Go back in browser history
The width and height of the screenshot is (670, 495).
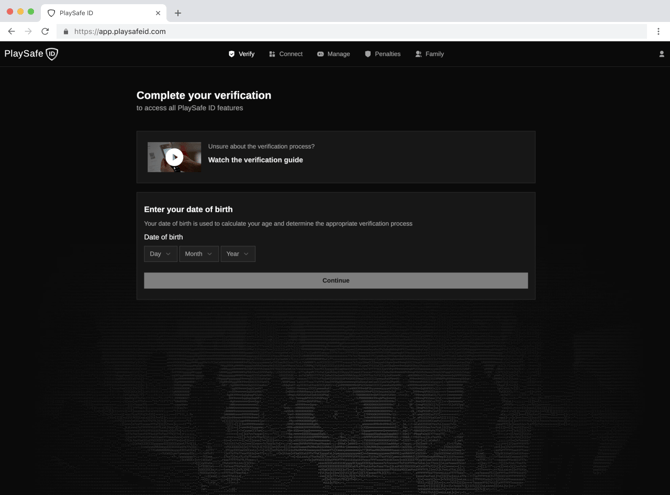pos(12,32)
